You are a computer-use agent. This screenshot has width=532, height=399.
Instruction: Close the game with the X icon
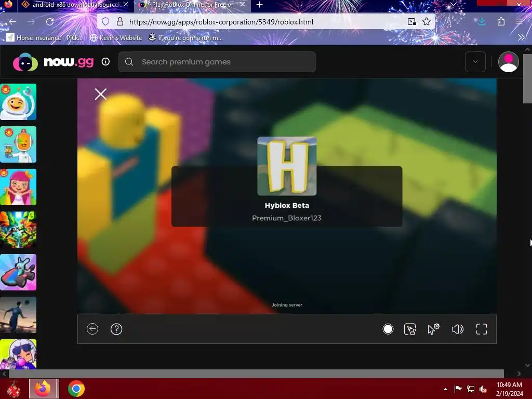tap(101, 94)
